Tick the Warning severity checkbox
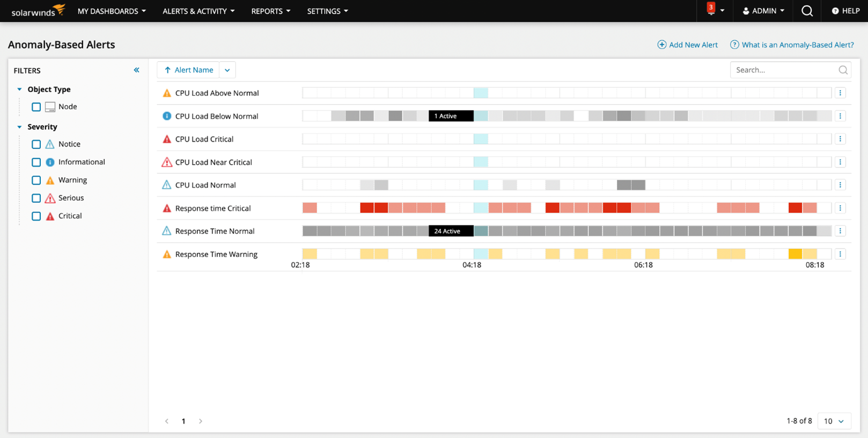 click(36, 180)
